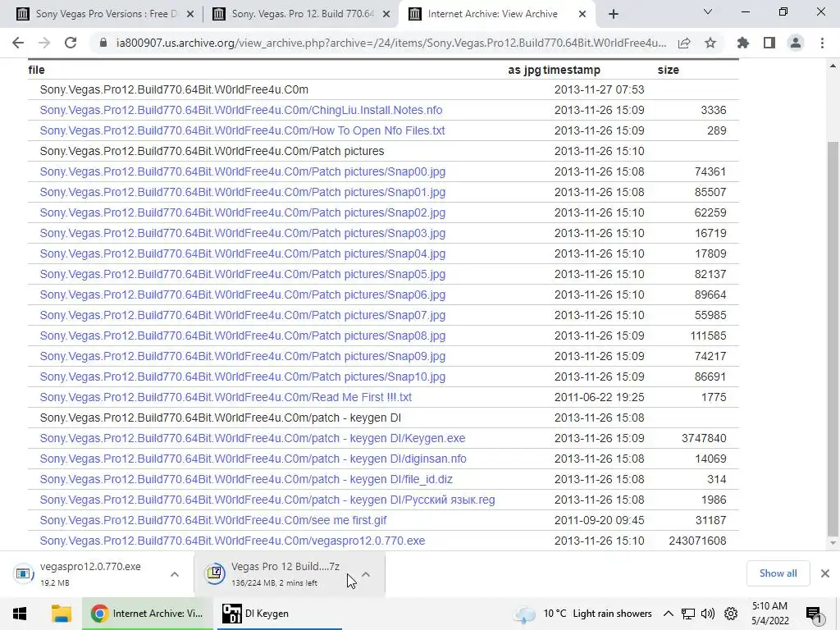Open Patch pictures/Snap04.jpg link
Viewport: 840px width, 630px height.
(x=243, y=253)
